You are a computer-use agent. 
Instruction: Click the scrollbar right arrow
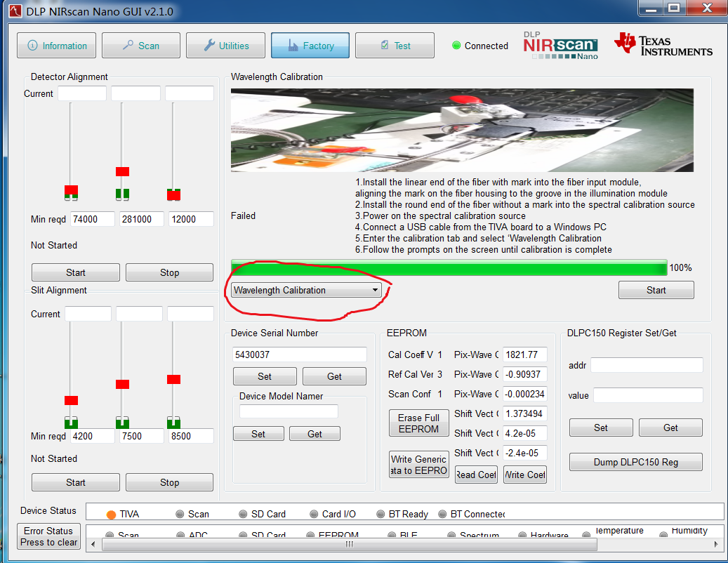pyautogui.click(x=716, y=544)
